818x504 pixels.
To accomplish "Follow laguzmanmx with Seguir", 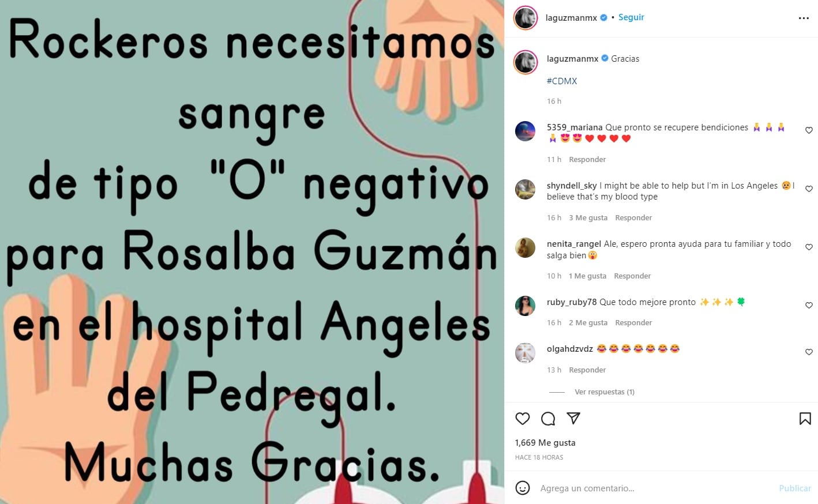I will (631, 17).
